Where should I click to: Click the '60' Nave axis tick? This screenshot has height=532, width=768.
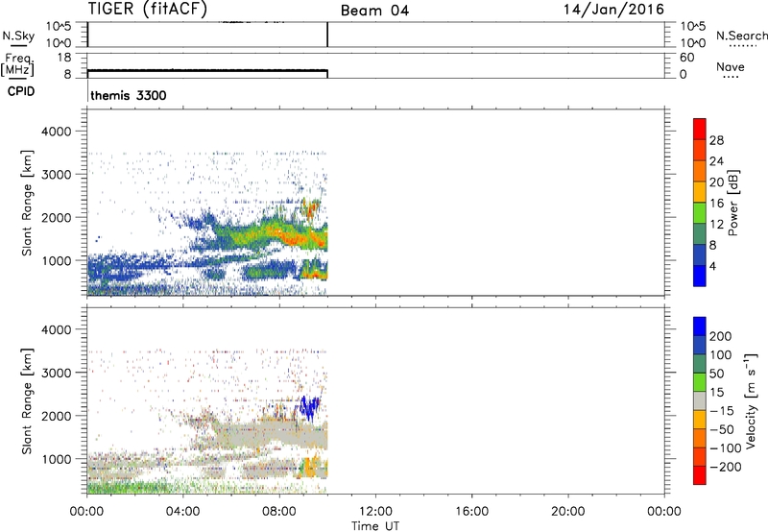point(686,58)
